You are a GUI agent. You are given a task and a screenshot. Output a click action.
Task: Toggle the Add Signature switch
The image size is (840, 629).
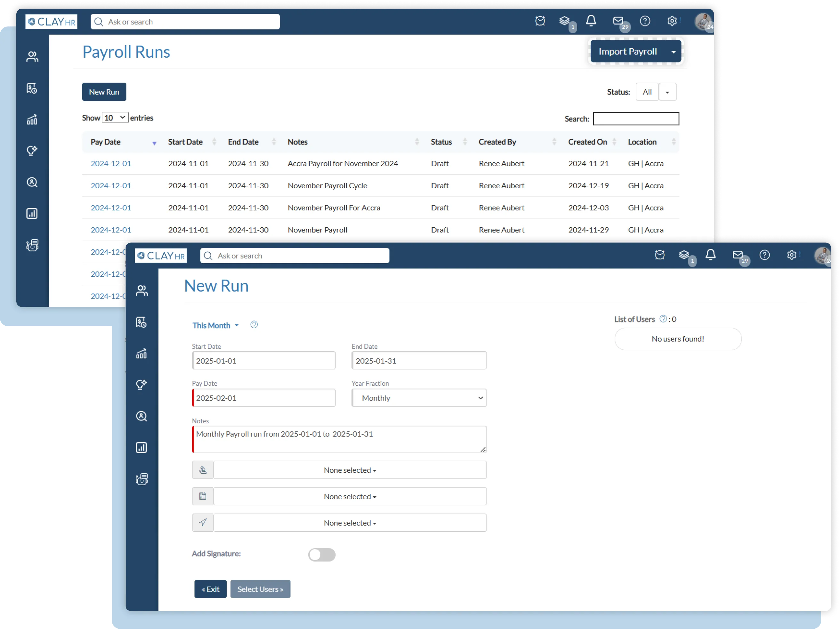(322, 555)
